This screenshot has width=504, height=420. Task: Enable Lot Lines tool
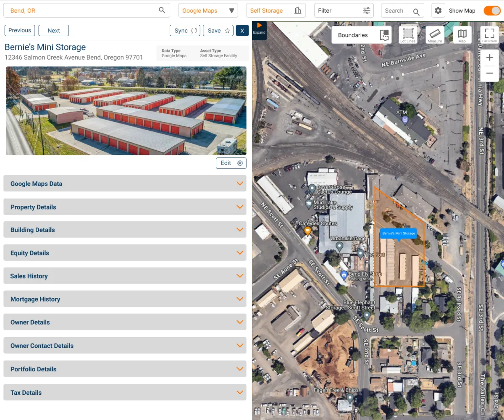[408, 35]
